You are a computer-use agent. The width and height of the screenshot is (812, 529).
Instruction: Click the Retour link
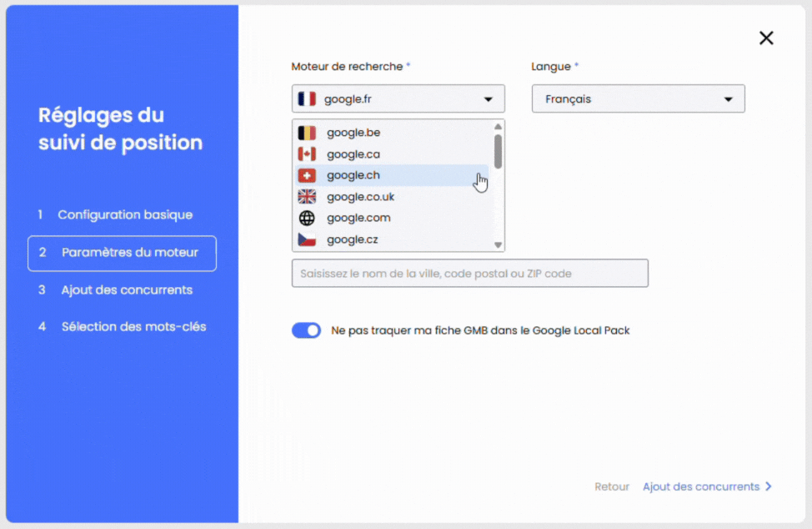pyautogui.click(x=612, y=486)
